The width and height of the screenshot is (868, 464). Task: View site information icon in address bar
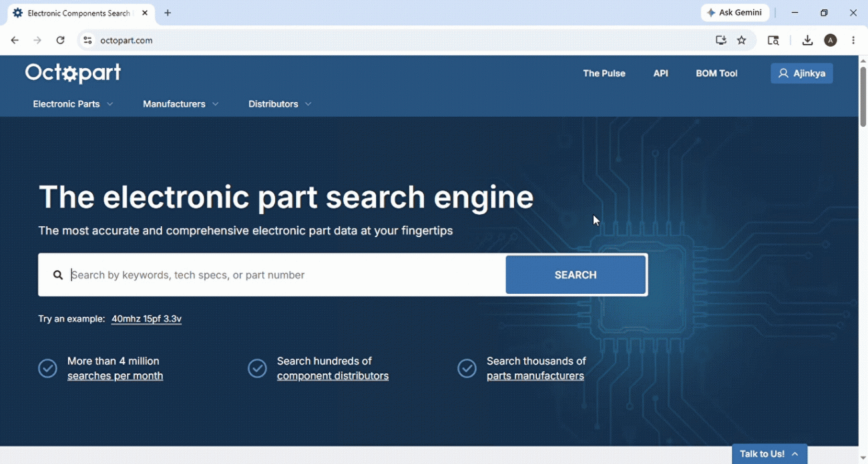click(x=87, y=41)
